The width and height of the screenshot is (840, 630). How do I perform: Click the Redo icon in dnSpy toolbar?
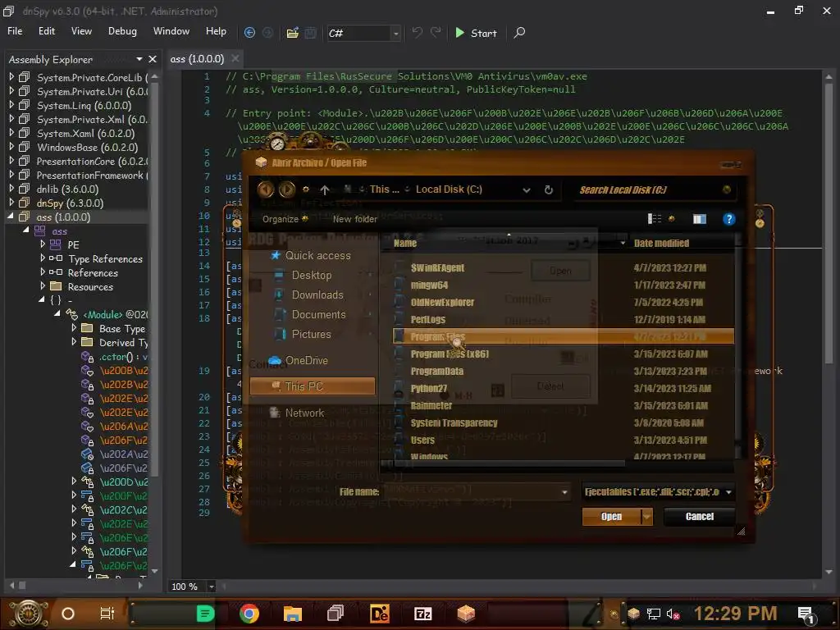(x=436, y=33)
